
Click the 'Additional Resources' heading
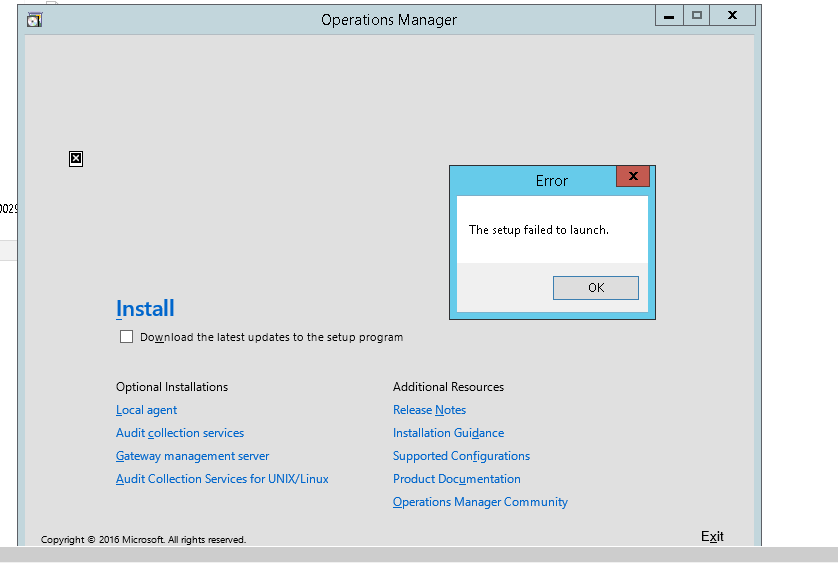448,387
